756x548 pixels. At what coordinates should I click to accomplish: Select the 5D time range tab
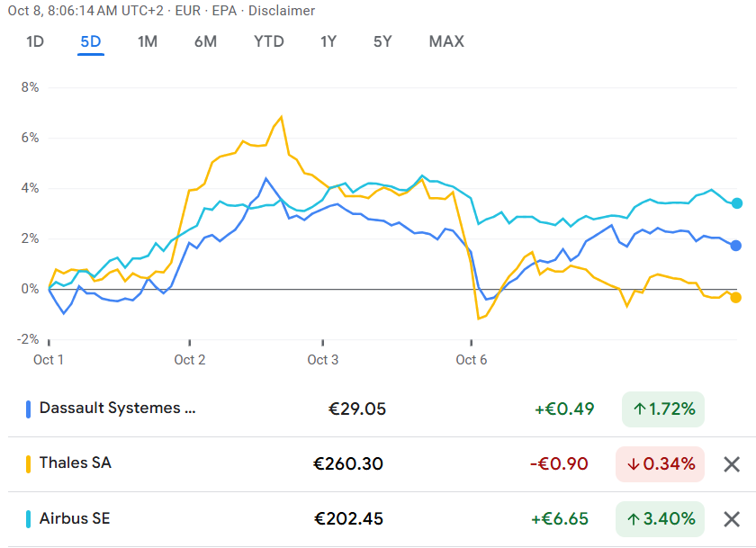[91, 41]
